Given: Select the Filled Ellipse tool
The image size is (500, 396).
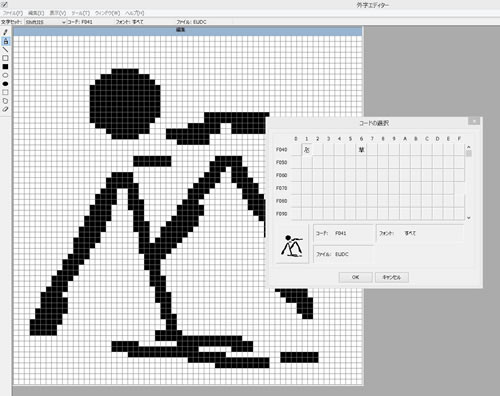Looking at the screenshot, I should 5,84.
